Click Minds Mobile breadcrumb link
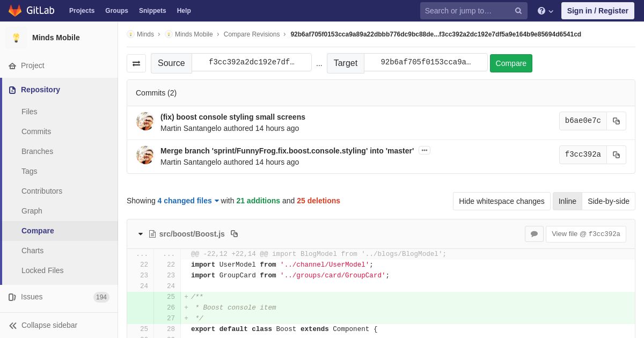Image resolution: width=644 pixels, height=338 pixels. coord(194,34)
